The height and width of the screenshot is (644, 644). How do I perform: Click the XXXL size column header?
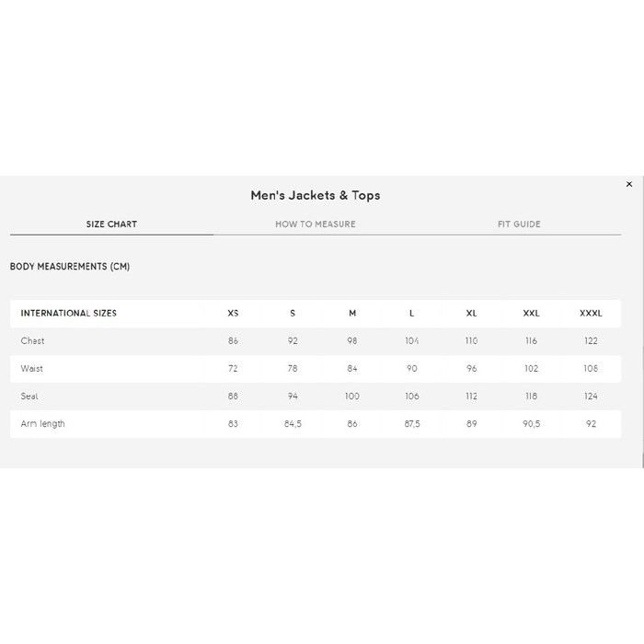point(591,314)
